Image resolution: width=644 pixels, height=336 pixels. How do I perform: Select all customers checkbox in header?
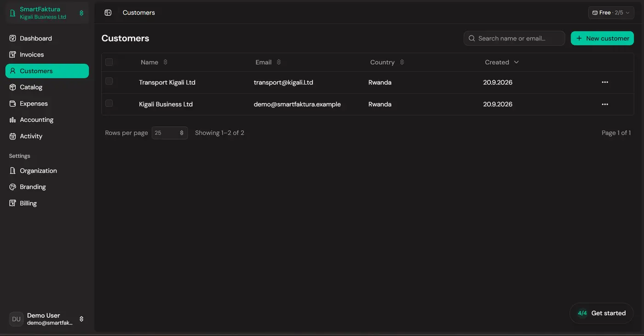[109, 62]
